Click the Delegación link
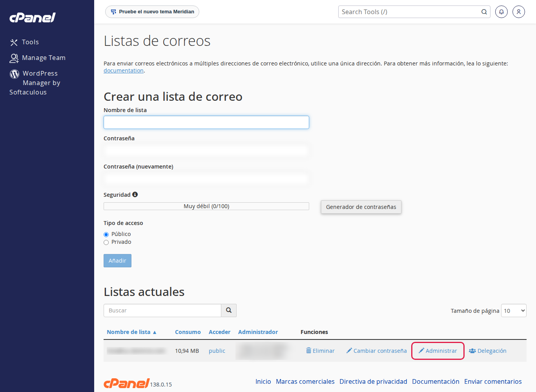The height and width of the screenshot is (392, 536). point(488,351)
